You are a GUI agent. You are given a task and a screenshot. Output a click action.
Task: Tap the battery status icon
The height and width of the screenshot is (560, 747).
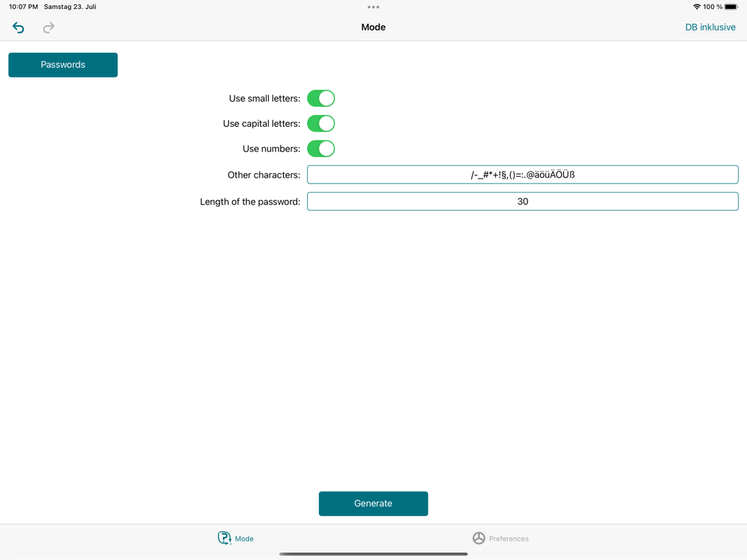pos(731,7)
